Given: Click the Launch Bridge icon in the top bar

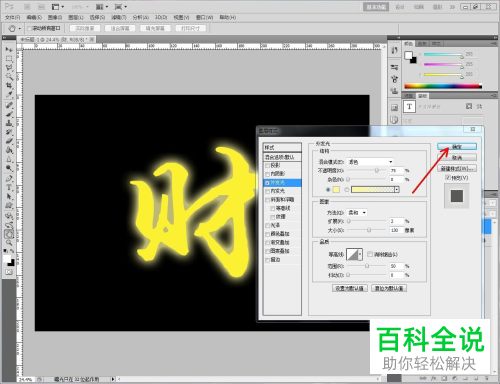Looking at the screenshot, I should pos(28,7).
